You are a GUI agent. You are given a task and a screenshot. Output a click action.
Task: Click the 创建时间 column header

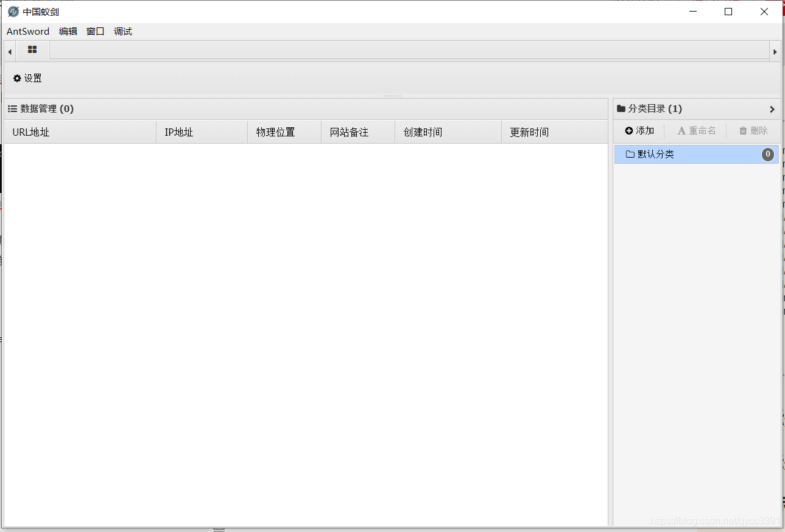(x=448, y=132)
